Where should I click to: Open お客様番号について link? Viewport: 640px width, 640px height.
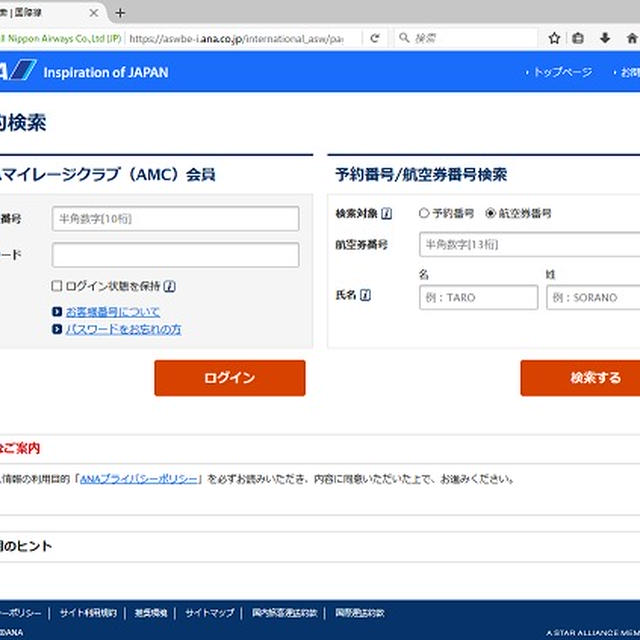click(113, 312)
